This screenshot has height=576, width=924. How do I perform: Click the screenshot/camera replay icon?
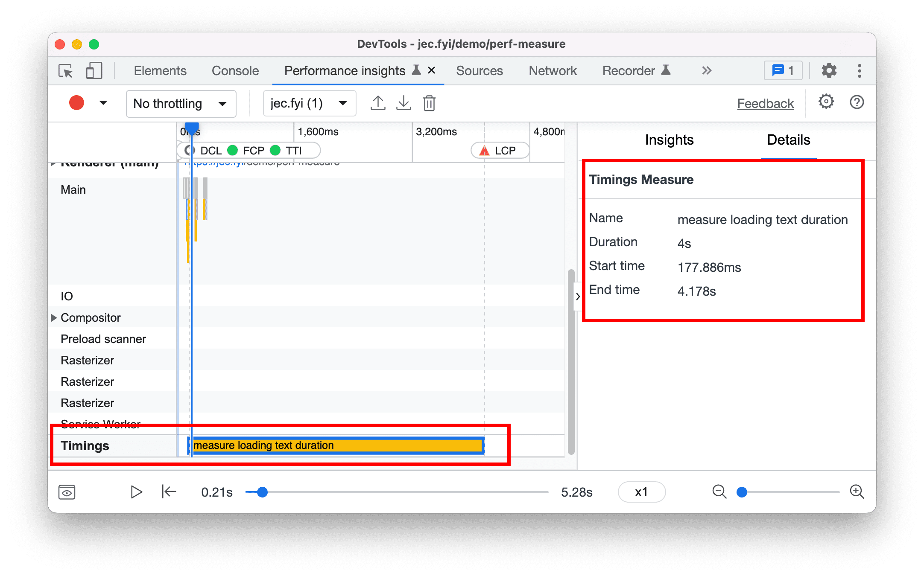[x=66, y=492]
